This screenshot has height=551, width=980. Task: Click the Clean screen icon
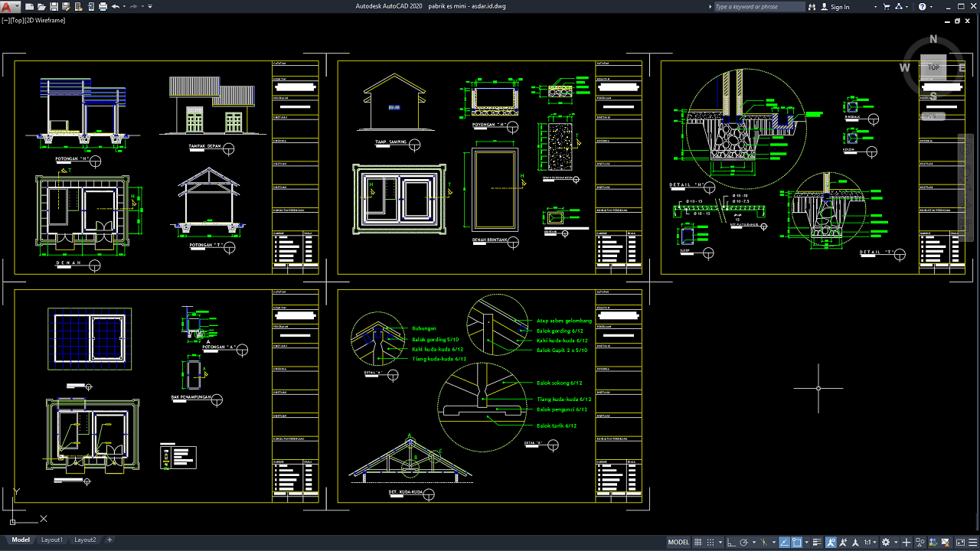coord(960,542)
